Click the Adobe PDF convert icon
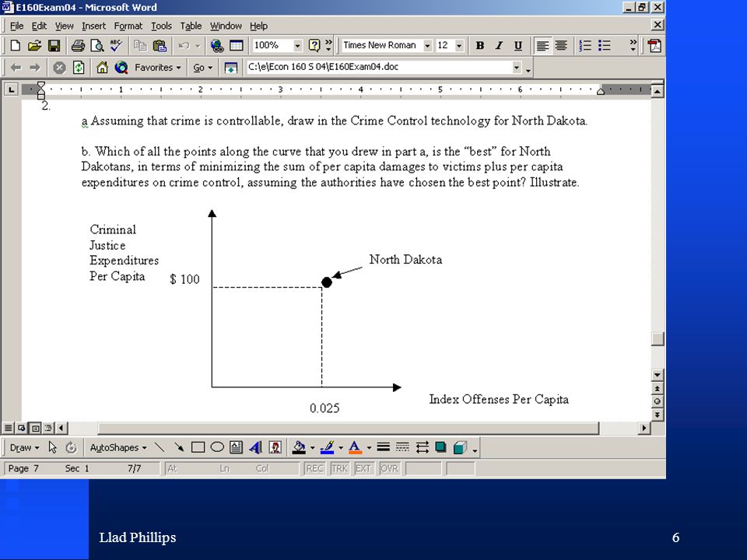This screenshot has width=747, height=560. point(654,46)
